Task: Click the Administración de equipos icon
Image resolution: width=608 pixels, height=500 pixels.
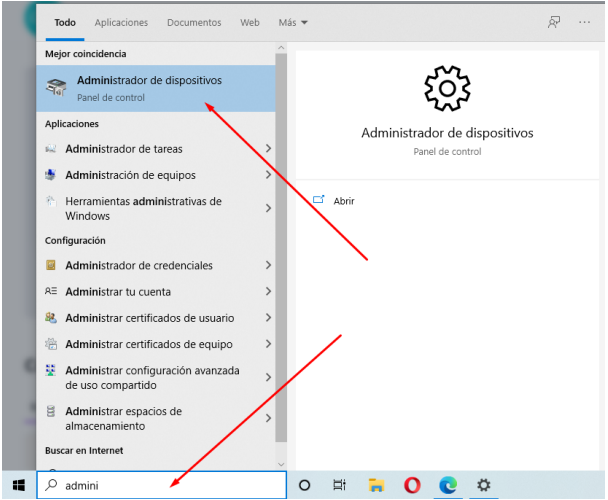Action: [51, 175]
